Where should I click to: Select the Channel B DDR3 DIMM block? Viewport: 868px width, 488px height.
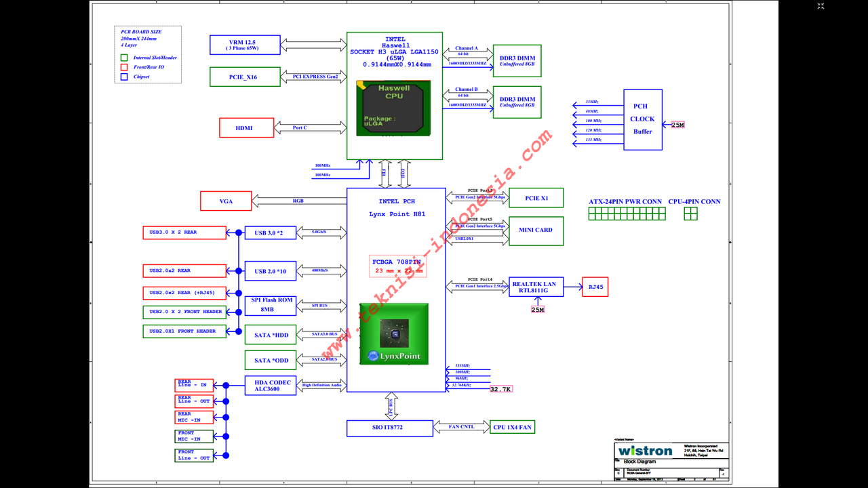click(517, 102)
